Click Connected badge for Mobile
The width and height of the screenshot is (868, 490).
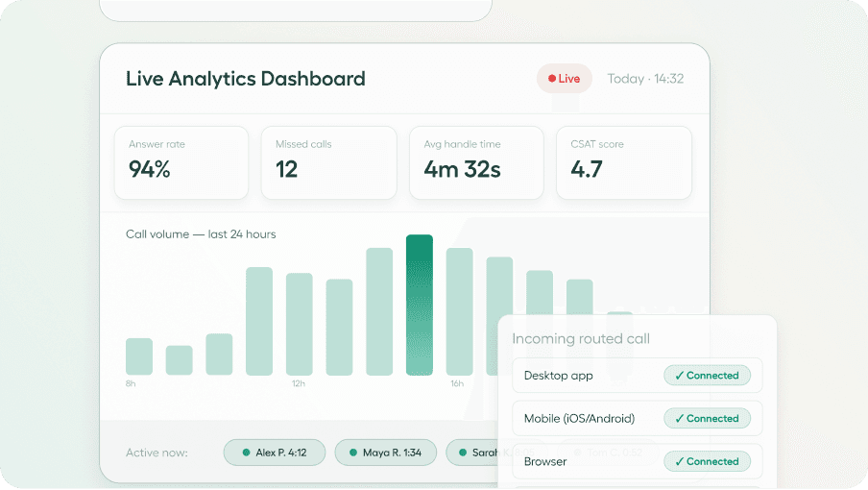click(707, 419)
